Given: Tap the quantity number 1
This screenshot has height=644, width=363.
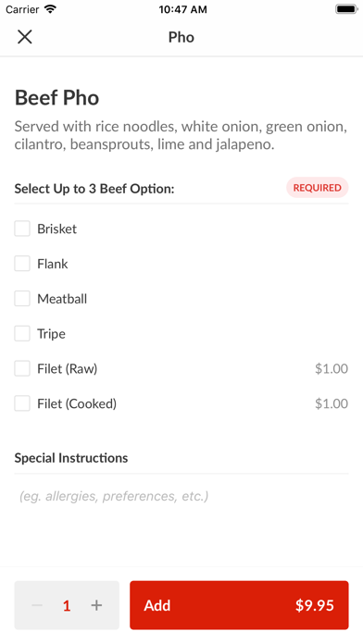Looking at the screenshot, I should pyautogui.click(x=67, y=605).
